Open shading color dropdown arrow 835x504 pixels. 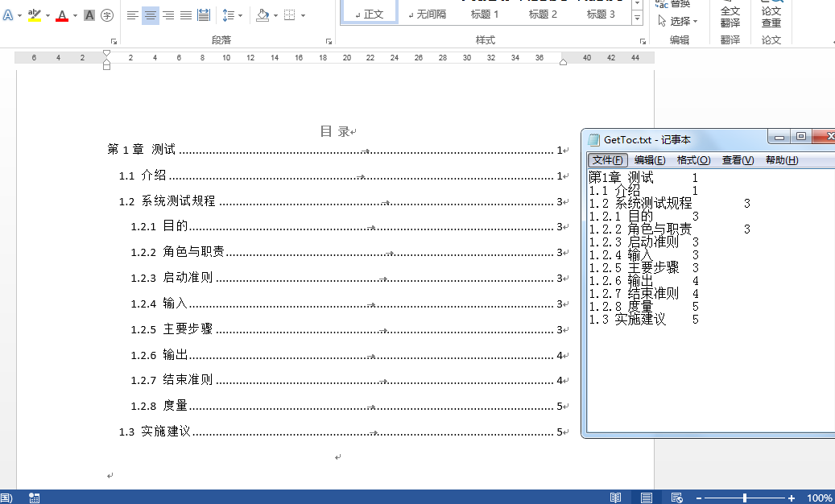[275, 16]
